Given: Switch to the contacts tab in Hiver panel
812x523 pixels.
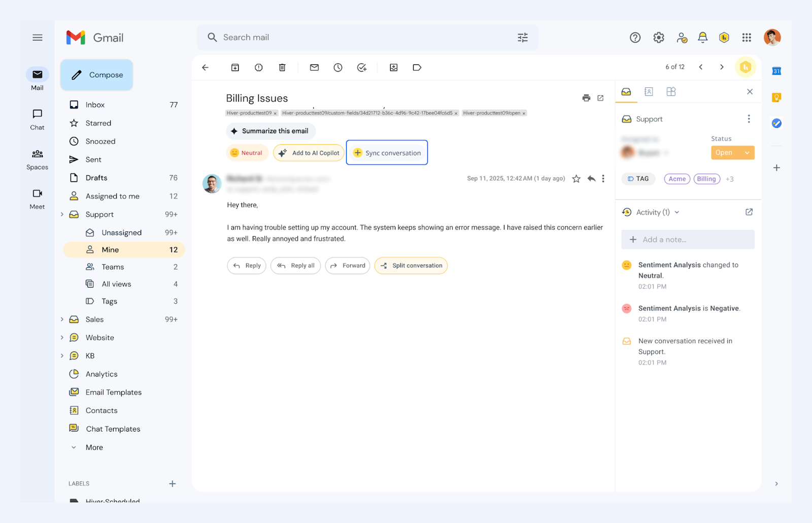Looking at the screenshot, I should (x=649, y=92).
